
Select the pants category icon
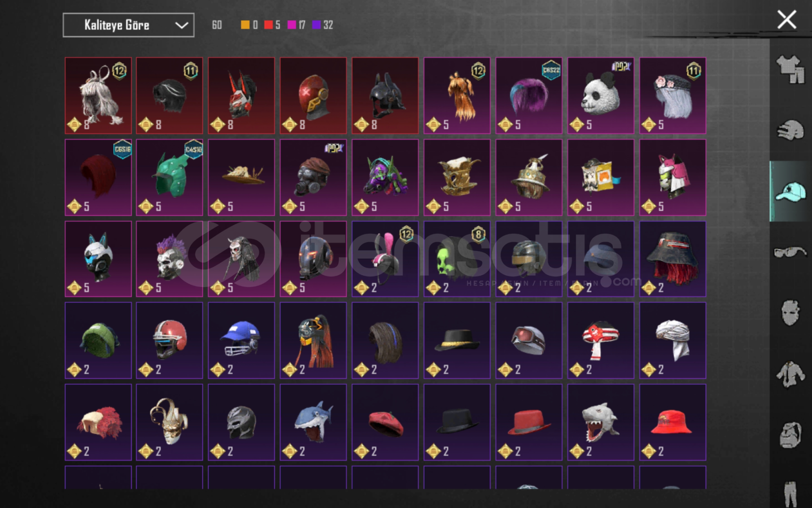790,493
